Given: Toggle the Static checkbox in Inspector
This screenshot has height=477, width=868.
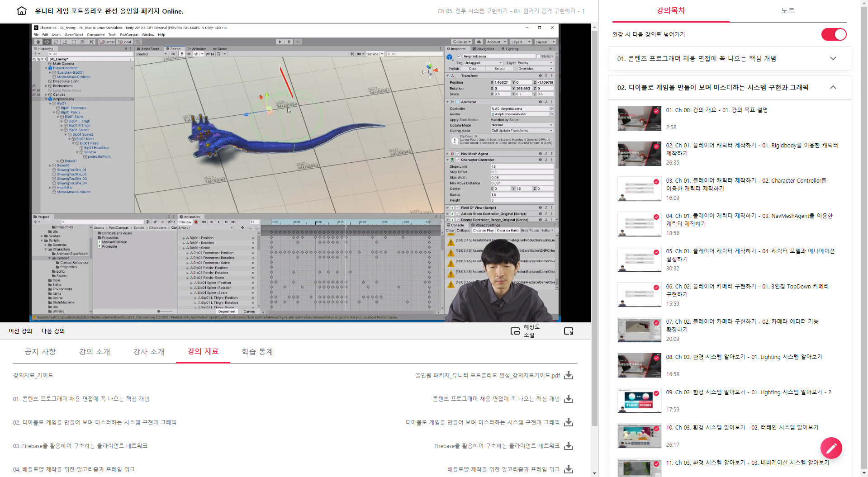Looking at the screenshot, I should click(539, 57).
